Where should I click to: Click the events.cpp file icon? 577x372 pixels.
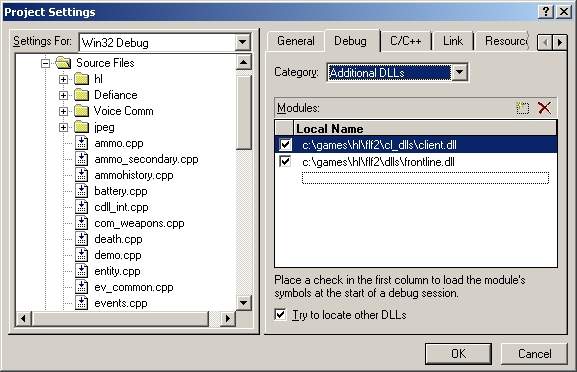[x=81, y=303]
